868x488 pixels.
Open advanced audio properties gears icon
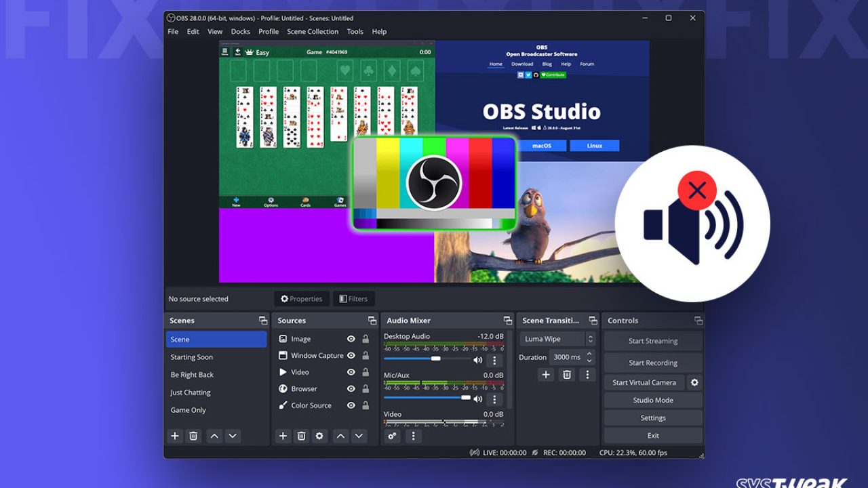(392, 436)
